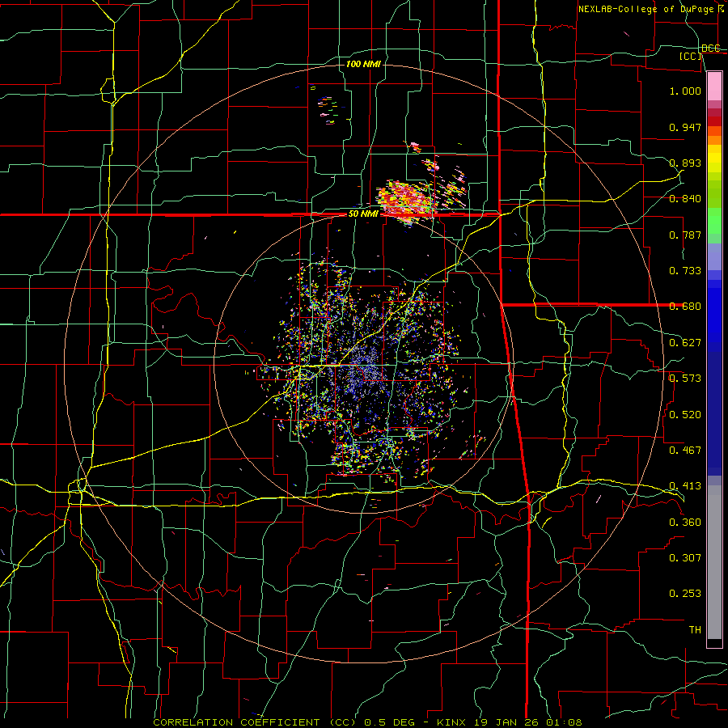Click the TH threshold label on legend
The image size is (728, 728).
[x=695, y=630]
